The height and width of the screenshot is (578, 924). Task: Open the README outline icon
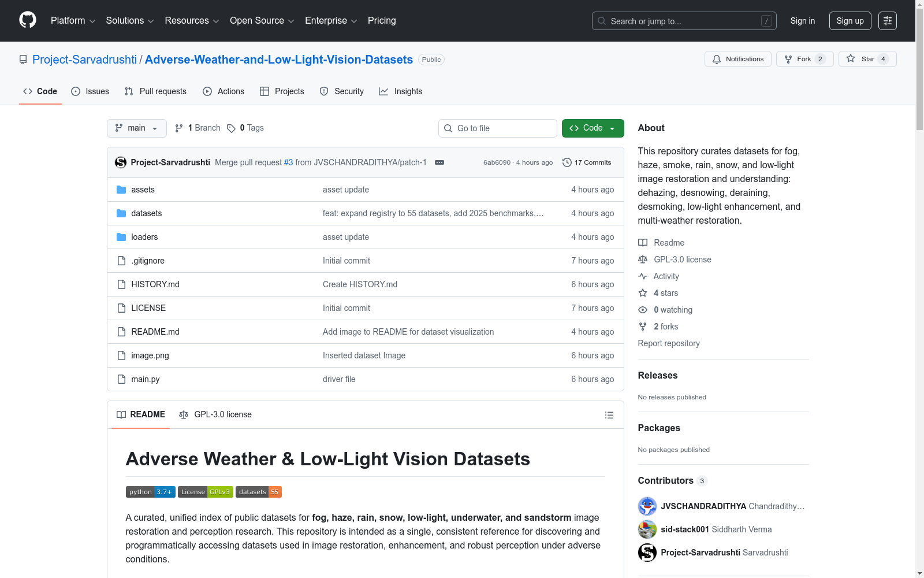(609, 415)
